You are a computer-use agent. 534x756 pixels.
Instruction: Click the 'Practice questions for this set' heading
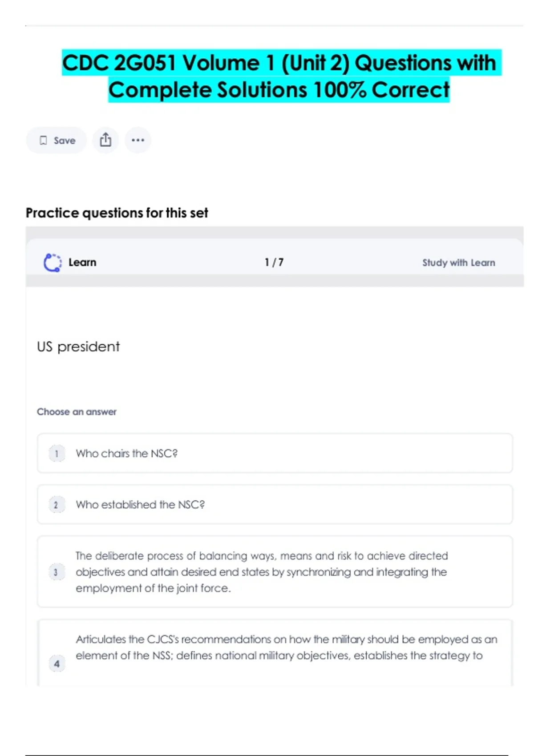pyautogui.click(x=117, y=213)
